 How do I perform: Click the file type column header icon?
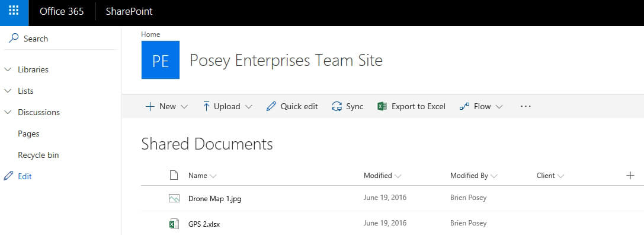tap(174, 175)
